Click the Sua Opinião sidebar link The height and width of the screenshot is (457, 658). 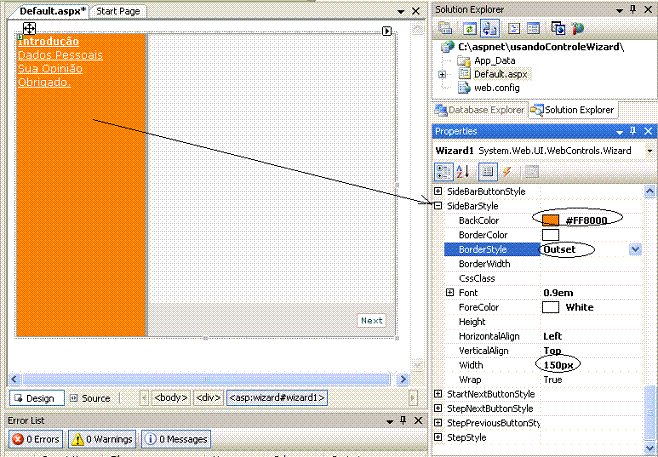click(50, 68)
